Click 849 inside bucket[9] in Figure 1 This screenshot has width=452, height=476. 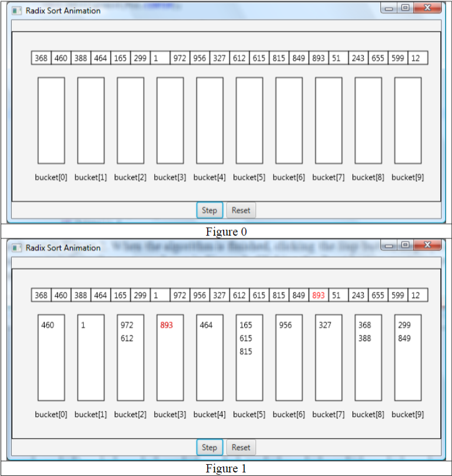click(x=404, y=338)
